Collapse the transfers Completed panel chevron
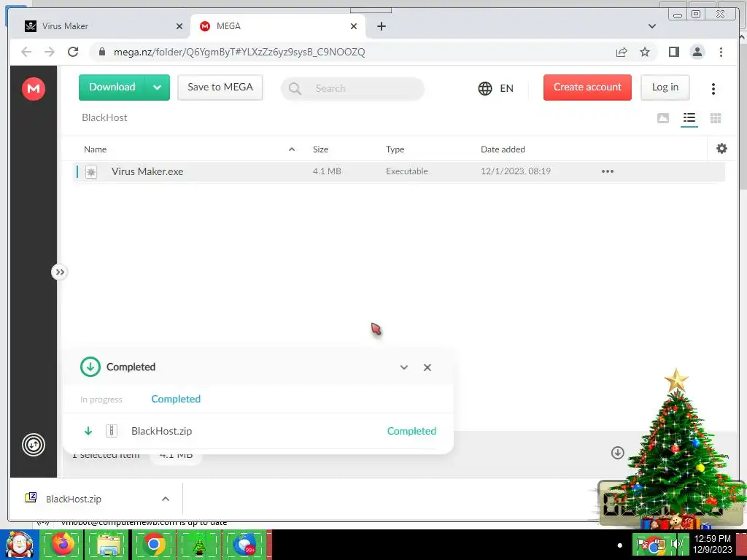Screen dimensions: 747x560 pyautogui.click(x=404, y=367)
